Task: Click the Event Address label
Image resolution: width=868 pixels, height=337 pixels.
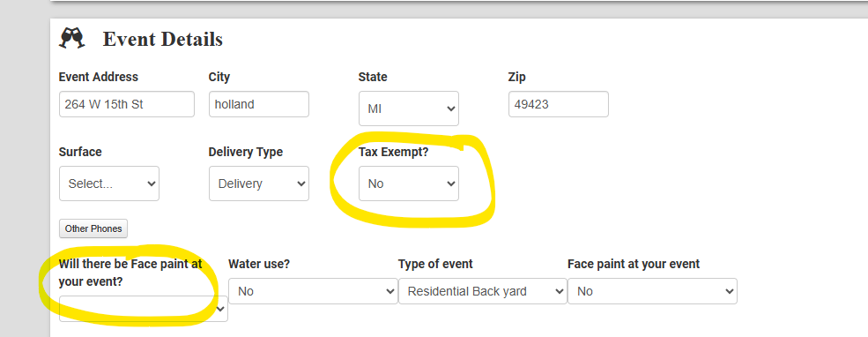Action: (x=99, y=77)
